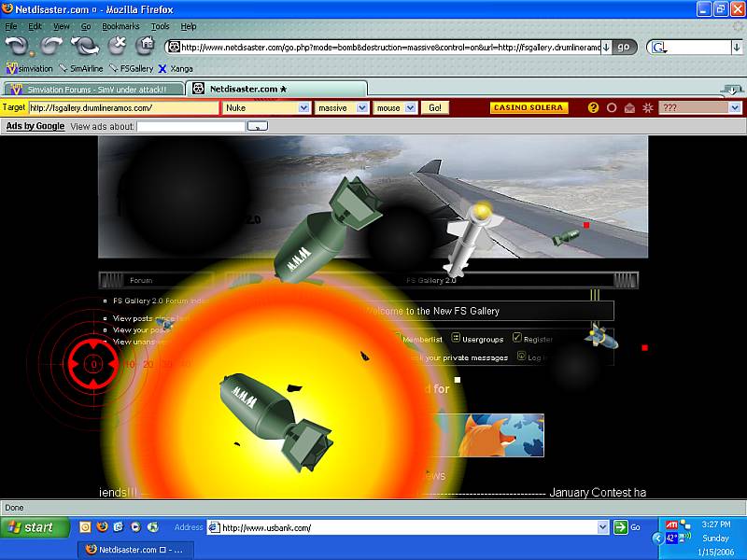Click the Forum navigation link on page
Viewport: 747px width, 560px height.
(141, 281)
